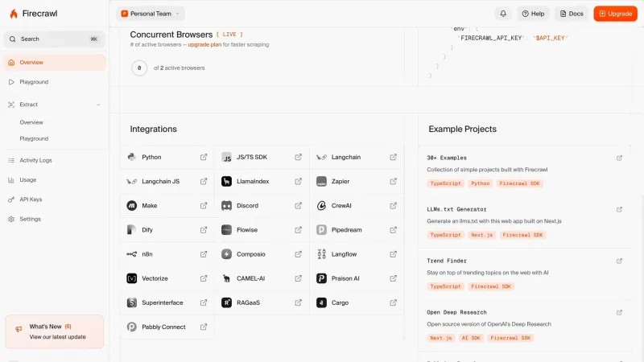Open Extract Overview sub-item
The height and width of the screenshot is (362, 644).
pos(31,122)
